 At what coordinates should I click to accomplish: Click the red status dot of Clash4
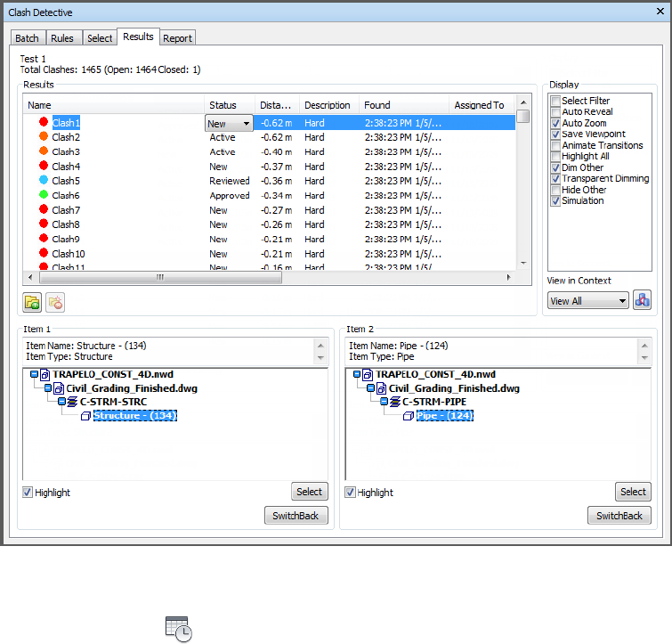pos(44,166)
